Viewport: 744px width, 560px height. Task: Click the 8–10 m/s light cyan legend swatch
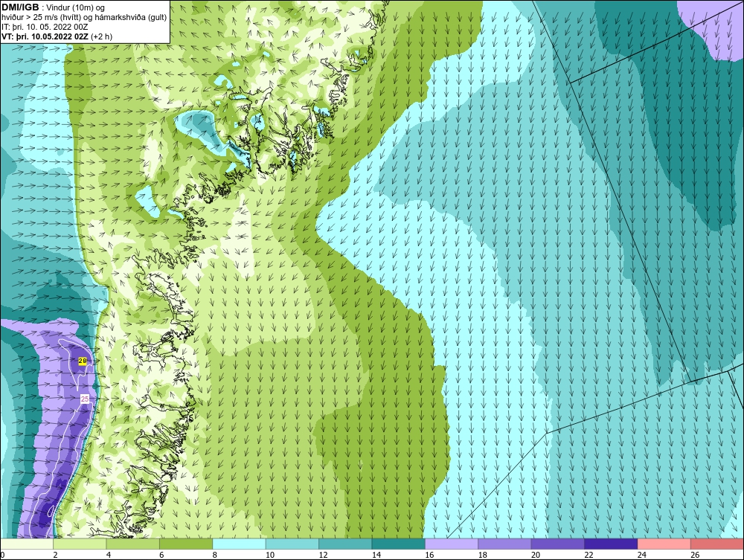pyautogui.click(x=239, y=544)
